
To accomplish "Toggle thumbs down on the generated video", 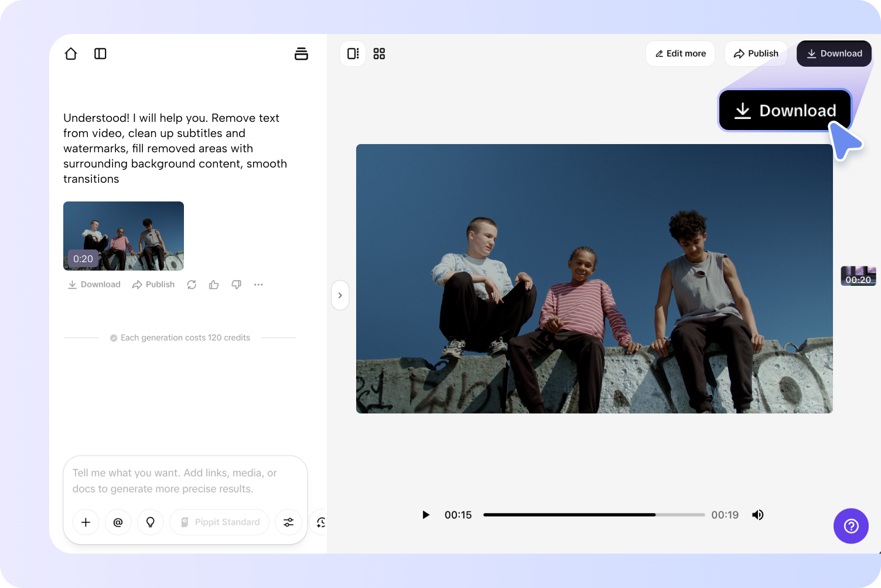I will coord(236,285).
